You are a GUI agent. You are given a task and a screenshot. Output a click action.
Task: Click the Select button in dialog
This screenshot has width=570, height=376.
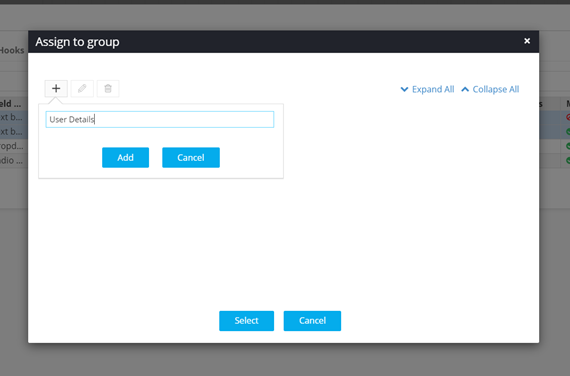(x=246, y=321)
